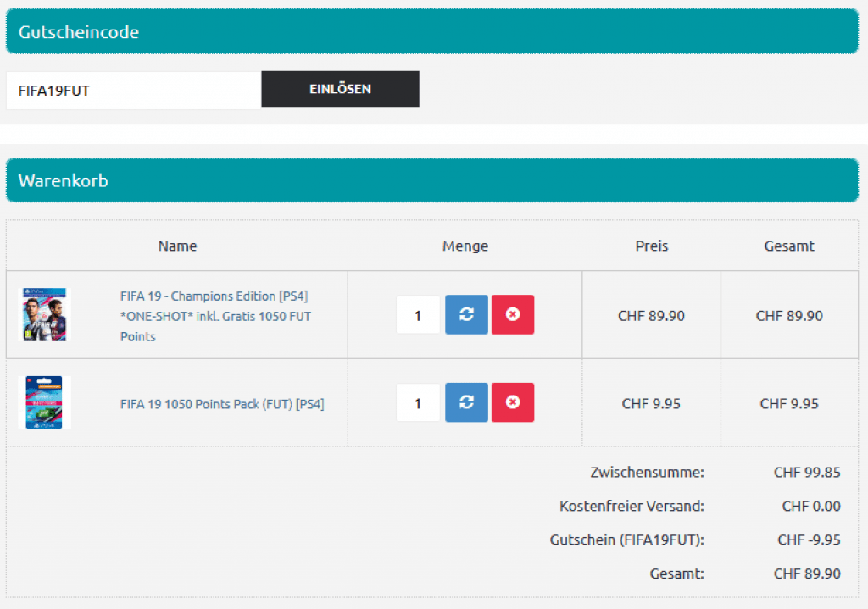
Task: Click the Zwischensumme amount CHF 99.85
Action: 807,473
